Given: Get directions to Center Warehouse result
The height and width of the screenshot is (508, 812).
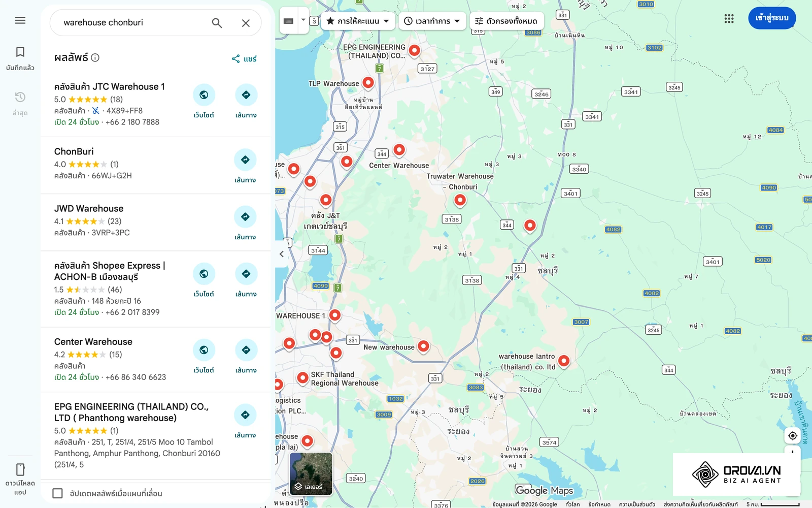Looking at the screenshot, I should tap(246, 357).
